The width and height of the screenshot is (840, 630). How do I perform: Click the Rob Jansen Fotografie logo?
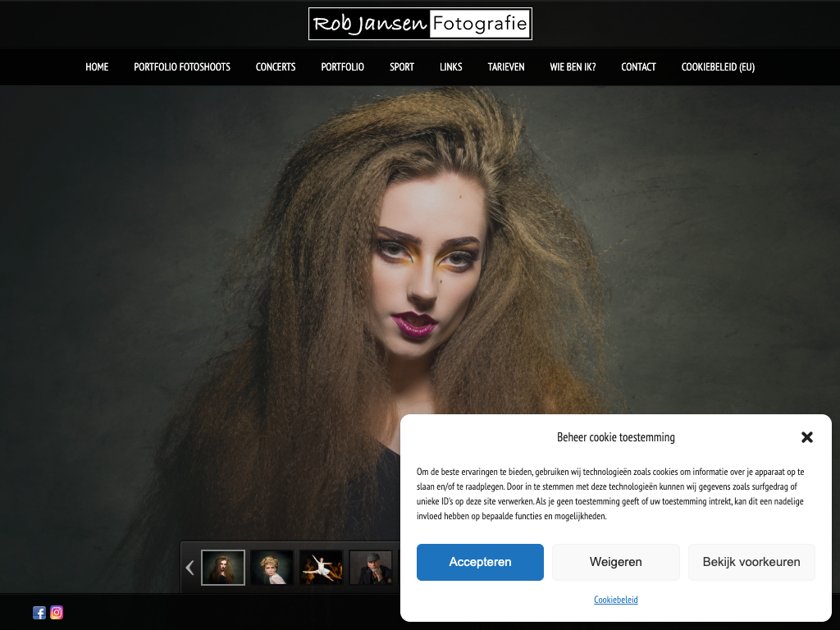pos(420,24)
